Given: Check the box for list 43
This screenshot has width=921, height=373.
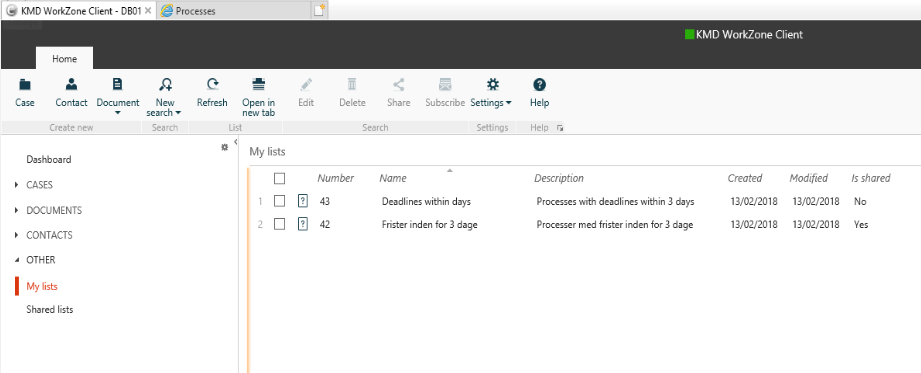Looking at the screenshot, I should [x=280, y=201].
